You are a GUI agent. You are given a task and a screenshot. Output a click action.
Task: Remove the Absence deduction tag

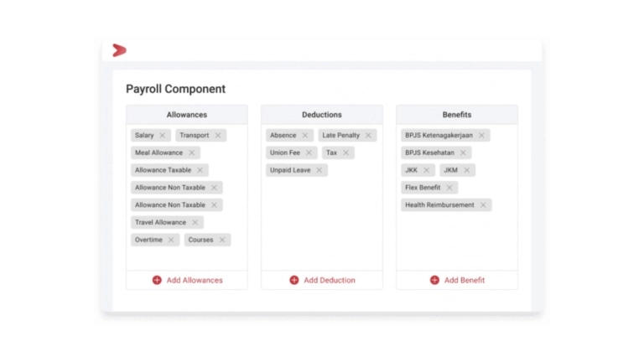coord(305,135)
